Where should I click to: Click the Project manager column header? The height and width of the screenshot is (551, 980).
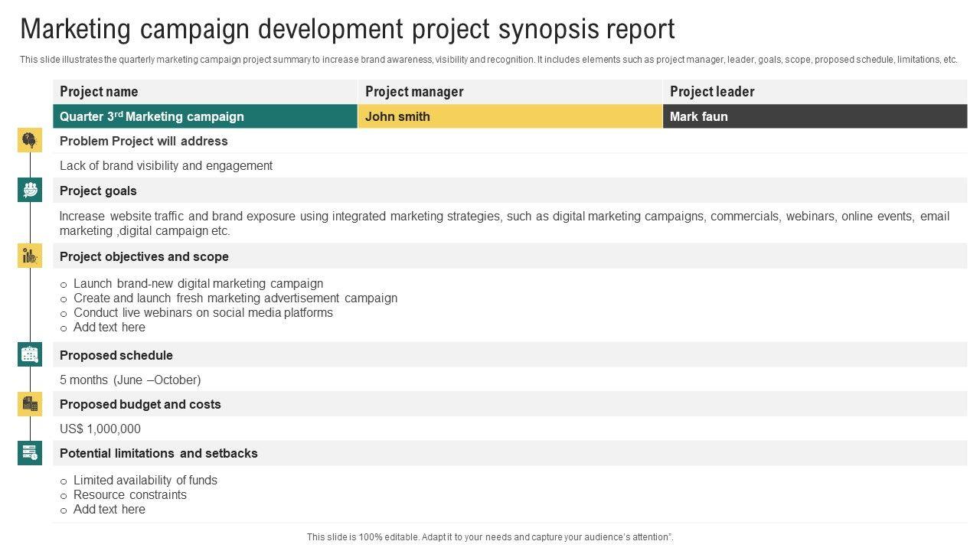point(414,92)
